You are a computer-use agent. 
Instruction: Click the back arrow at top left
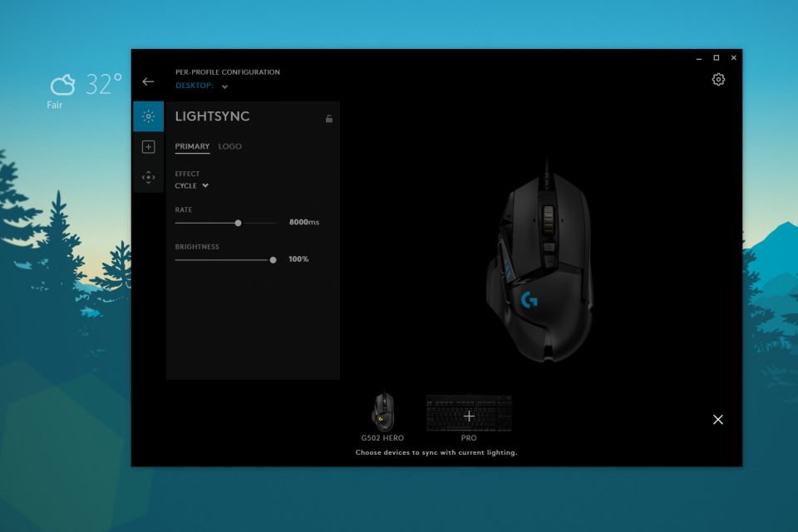pyautogui.click(x=149, y=81)
